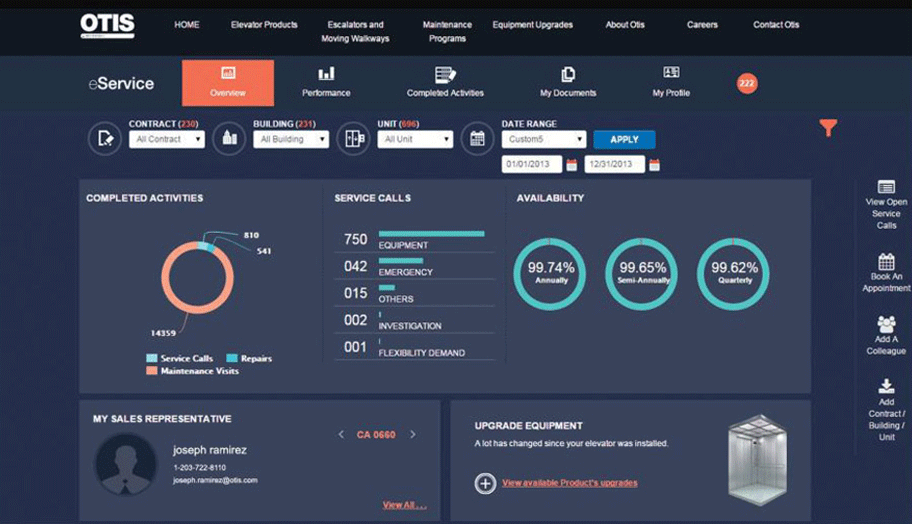Click the completed activities donut chart

coord(198,277)
